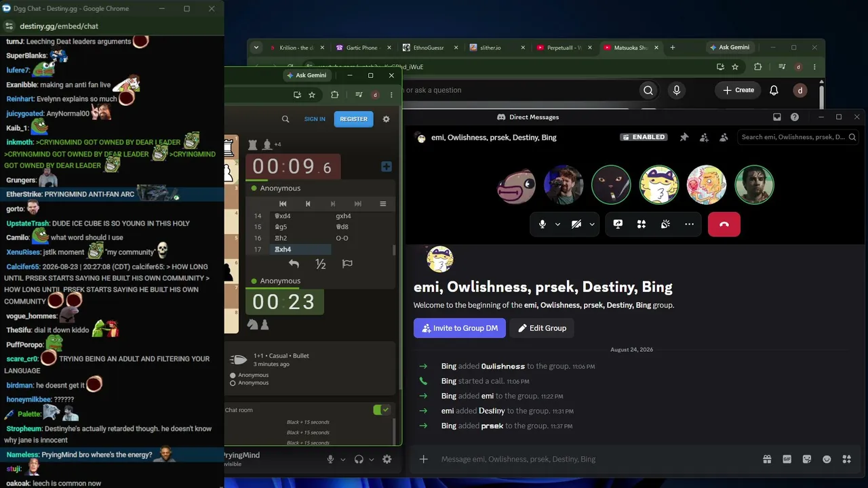Image resolution: width=868 pixels, height=488 pixels.
Task: Offer draw with half icon
Action: (321, 264)
